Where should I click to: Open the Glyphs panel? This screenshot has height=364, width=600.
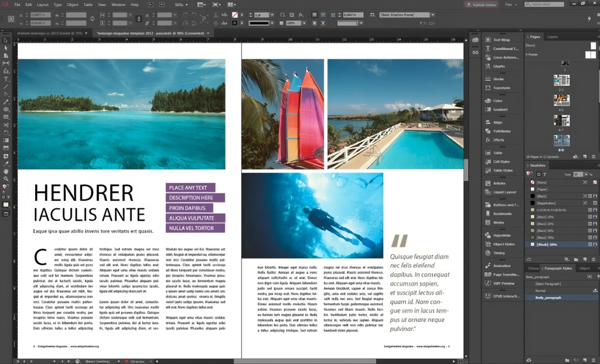click(499, 66)
